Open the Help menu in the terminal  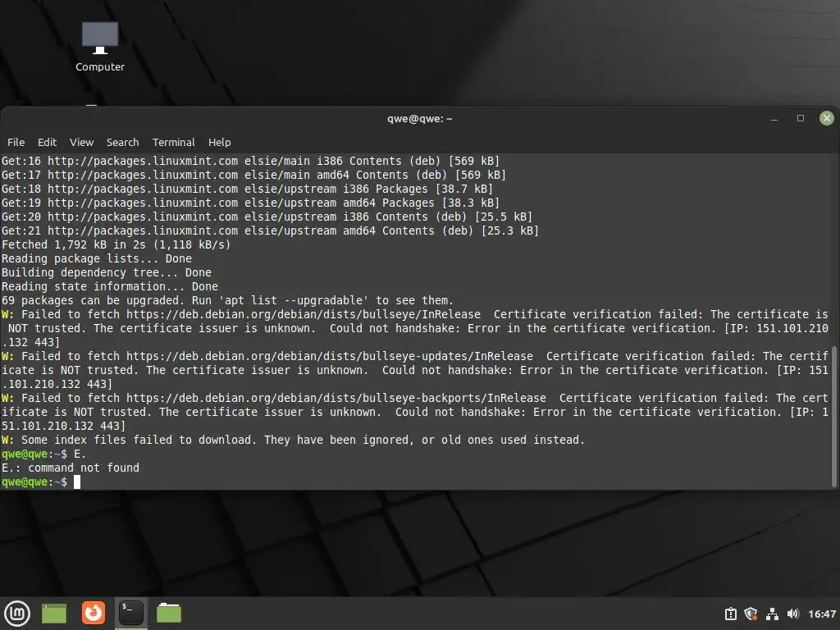(x=220, y=143)
